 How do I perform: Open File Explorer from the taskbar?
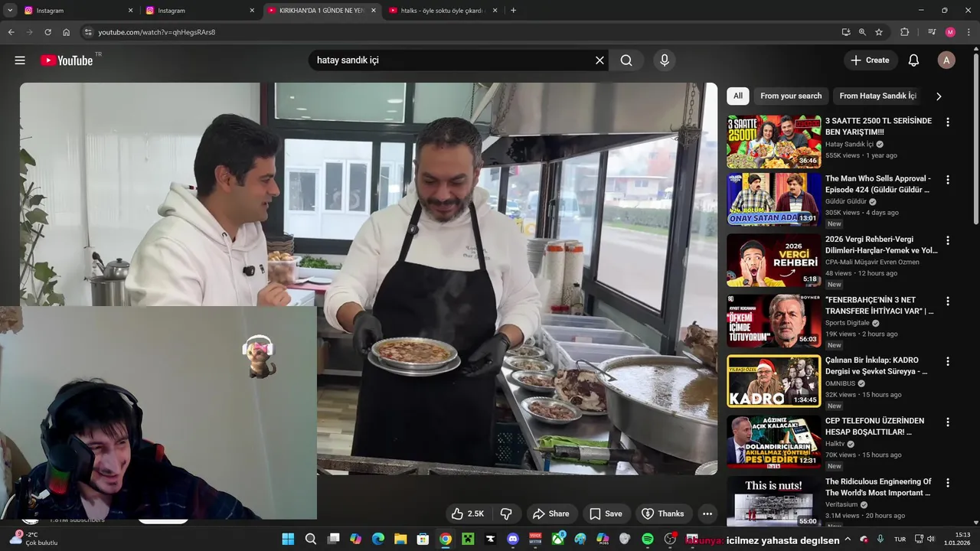(400, 539)
